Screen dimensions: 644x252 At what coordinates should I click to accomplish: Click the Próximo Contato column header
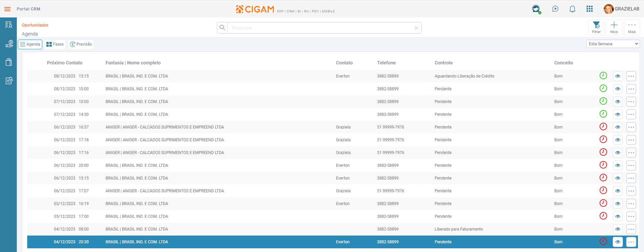point(65,63)
